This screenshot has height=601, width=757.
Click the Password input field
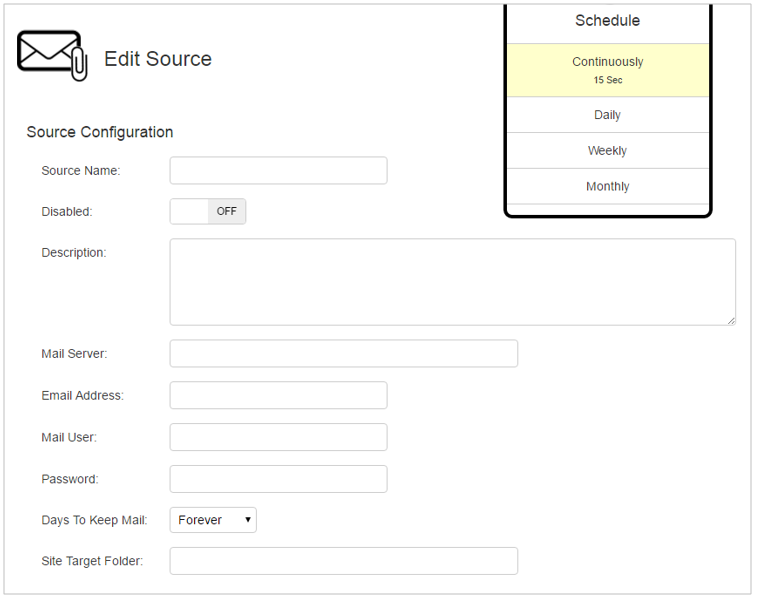coord(279,479)
